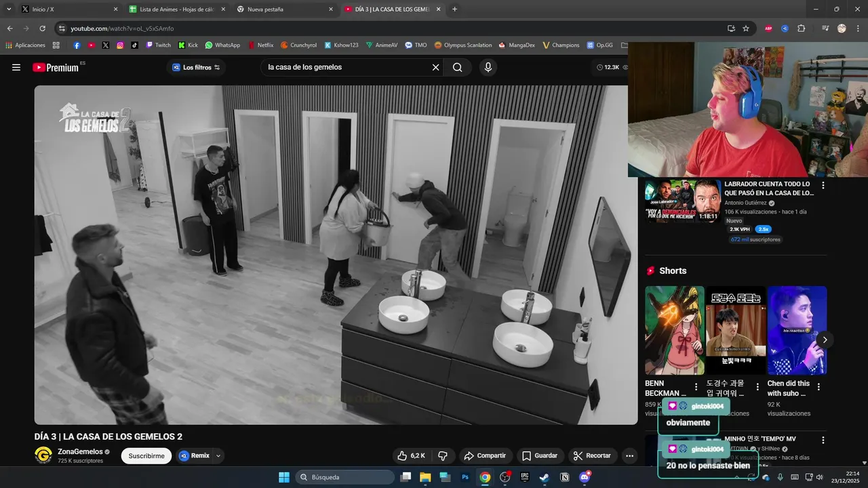Viewport: 868px width, 488px height.
Task: Open Epic Games launcher from taskbar
Action: click(525, 477)
